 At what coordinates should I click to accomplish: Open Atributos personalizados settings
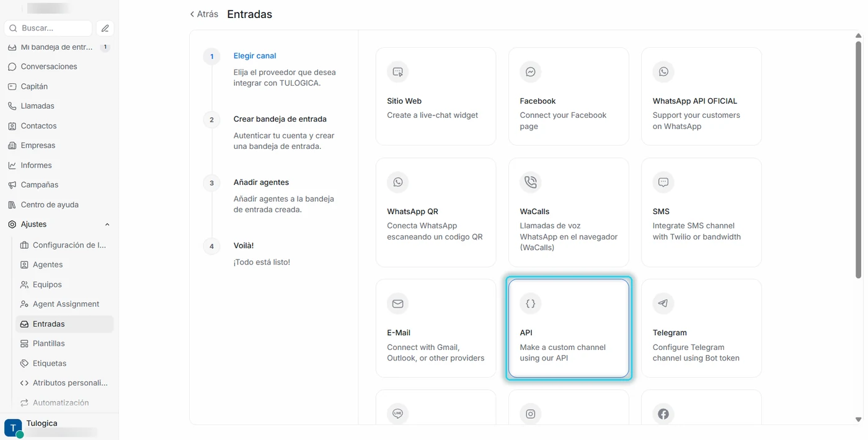click(x=64, y=383)
